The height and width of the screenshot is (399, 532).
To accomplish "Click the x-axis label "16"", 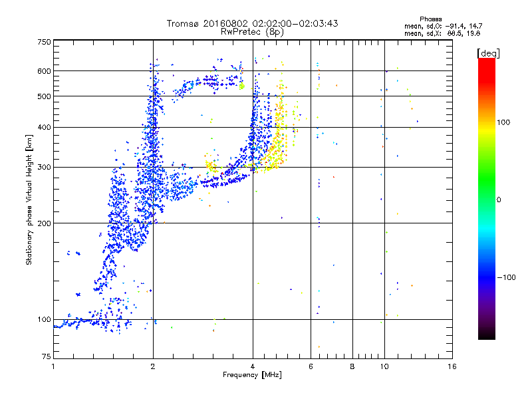I will 452,366.
